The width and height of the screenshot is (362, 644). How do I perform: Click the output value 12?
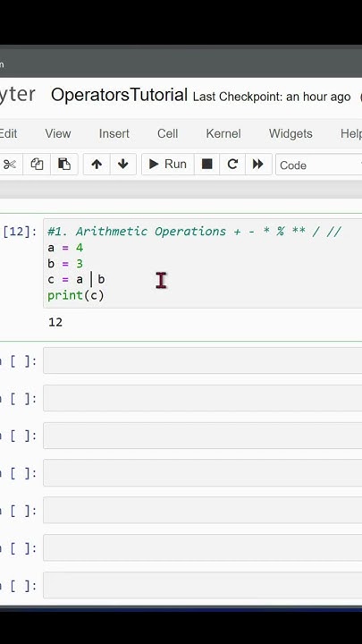click(x=55, y=322)
